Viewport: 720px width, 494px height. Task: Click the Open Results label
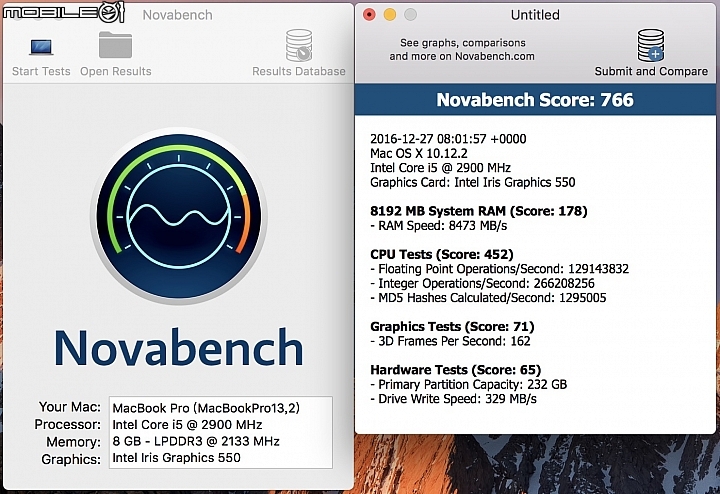116,72
